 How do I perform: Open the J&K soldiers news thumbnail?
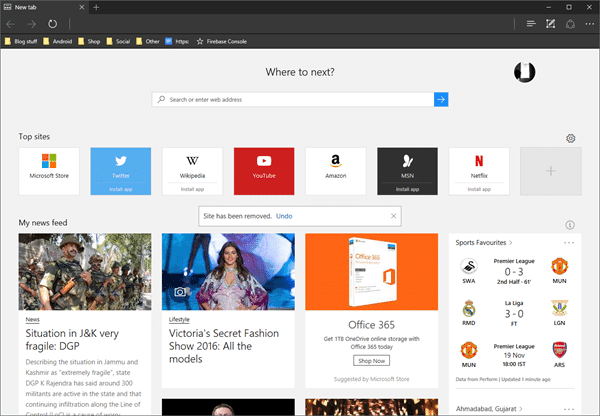[x=85, y=272]
